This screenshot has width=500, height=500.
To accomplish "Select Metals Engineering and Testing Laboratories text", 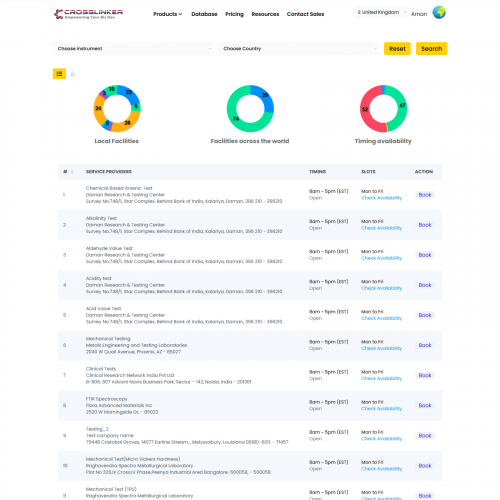I will [136, 345].
